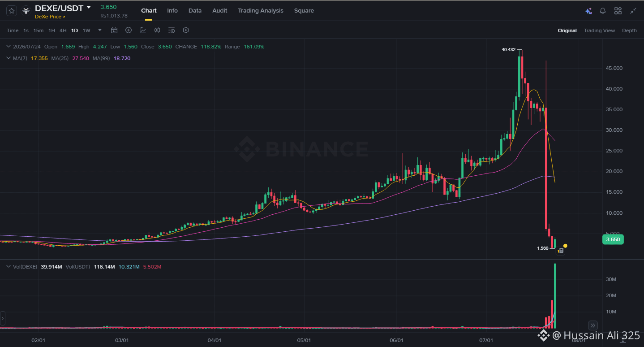Switch to the Chart tab

(149, 10)
